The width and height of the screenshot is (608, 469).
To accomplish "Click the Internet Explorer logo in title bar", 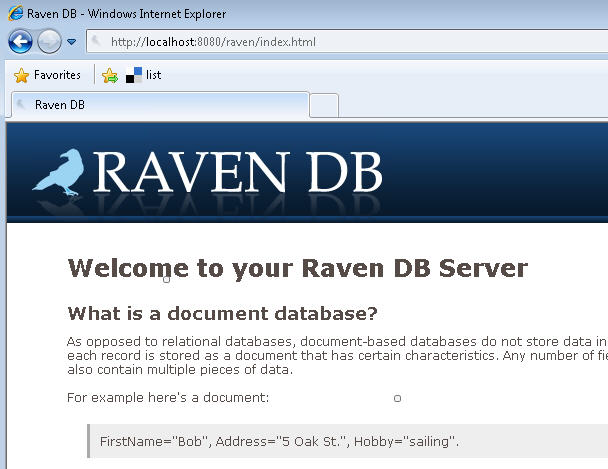I will click(x=16, y=14).
